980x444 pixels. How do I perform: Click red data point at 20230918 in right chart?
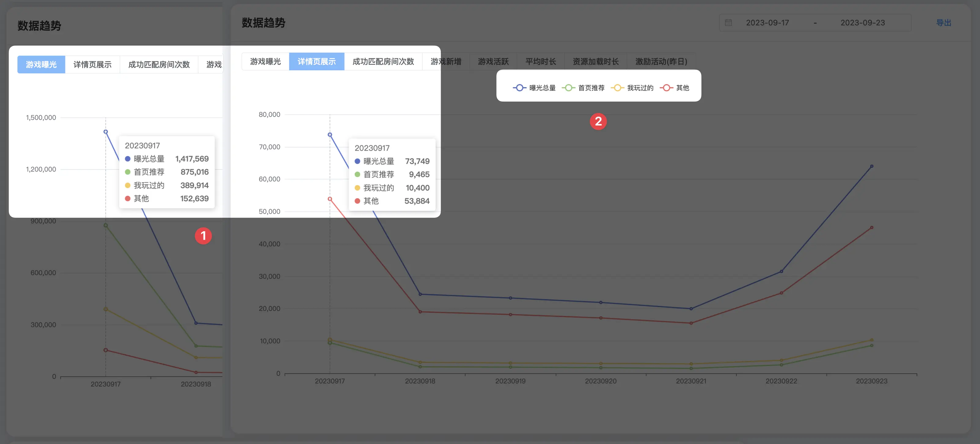pos(420,312)
